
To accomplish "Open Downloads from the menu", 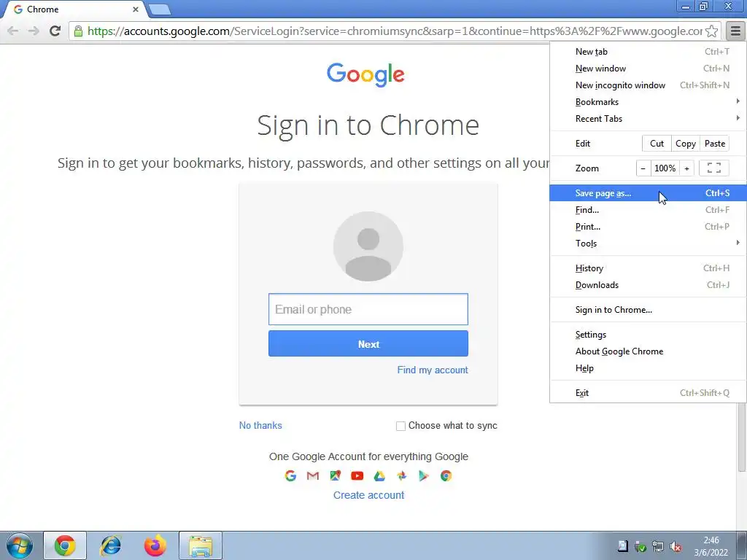I will click(648, 285).
